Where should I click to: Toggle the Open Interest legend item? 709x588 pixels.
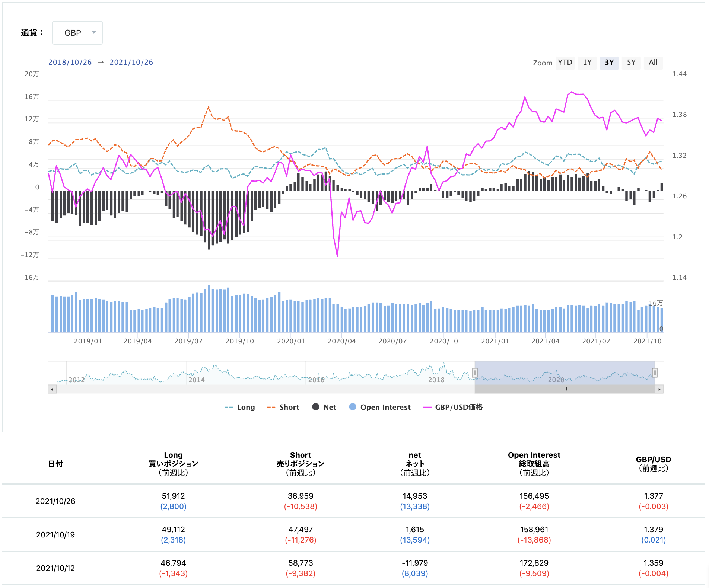pyautogui.click(x=380, y=407)
